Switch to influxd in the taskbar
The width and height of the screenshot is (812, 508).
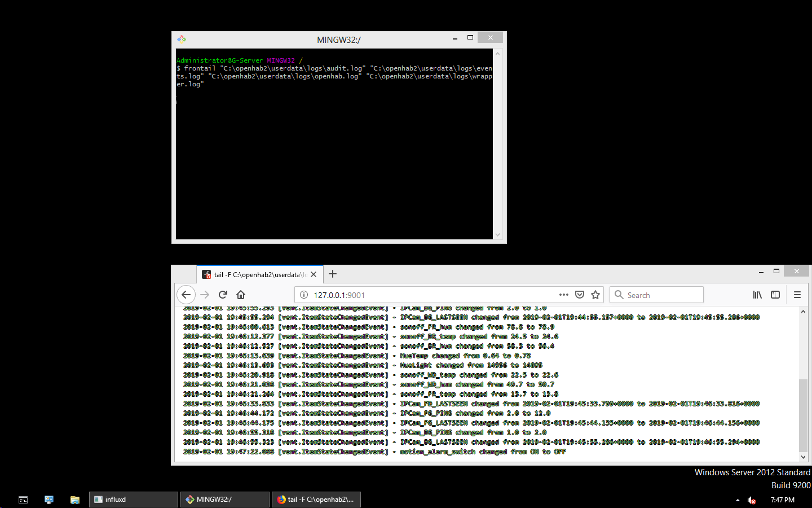[134, 500]
